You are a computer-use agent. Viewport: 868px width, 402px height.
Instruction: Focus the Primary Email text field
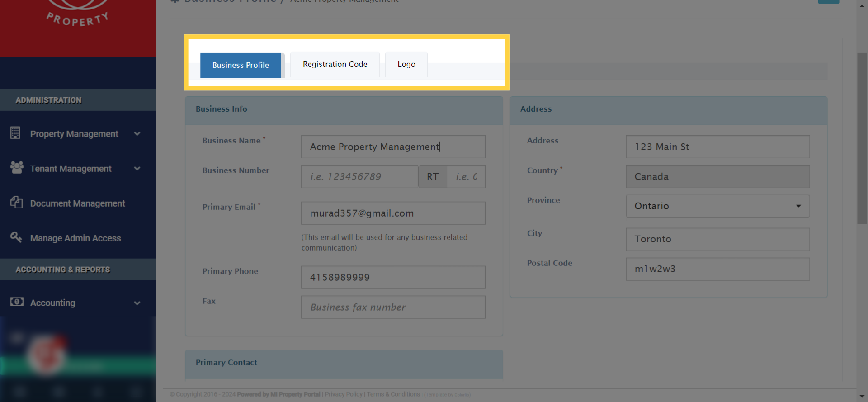pyautogui.click(x=393, y=213)
